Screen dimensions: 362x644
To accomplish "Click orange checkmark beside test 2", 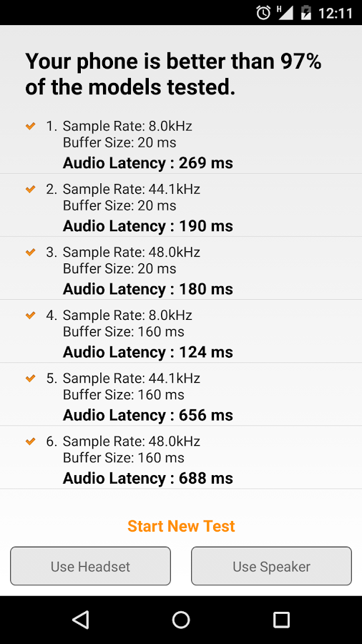I will pyautogui.click(x=30, y=189).
